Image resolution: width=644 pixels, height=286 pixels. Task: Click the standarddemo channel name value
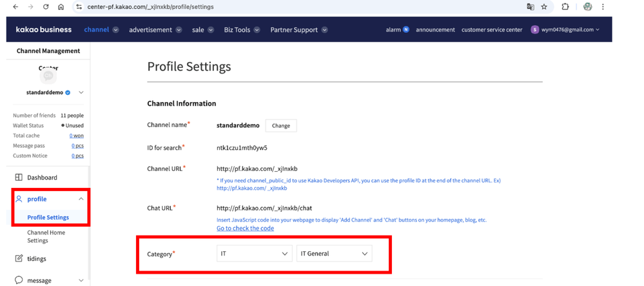(x=238, y=125)
